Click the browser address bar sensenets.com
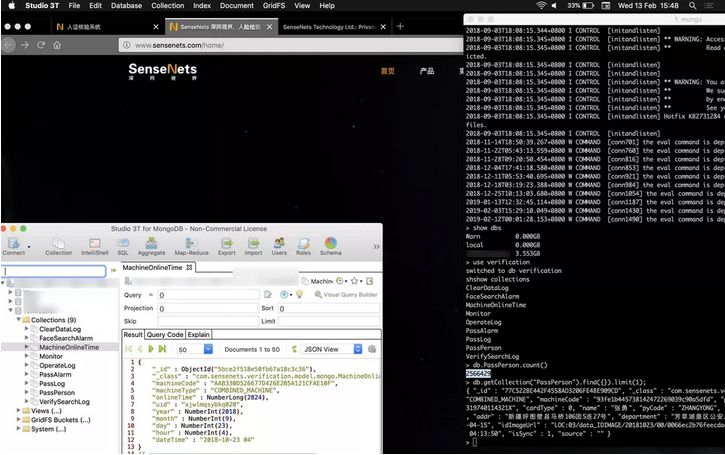Screen dimensions: 725x455 coord(291,45)
